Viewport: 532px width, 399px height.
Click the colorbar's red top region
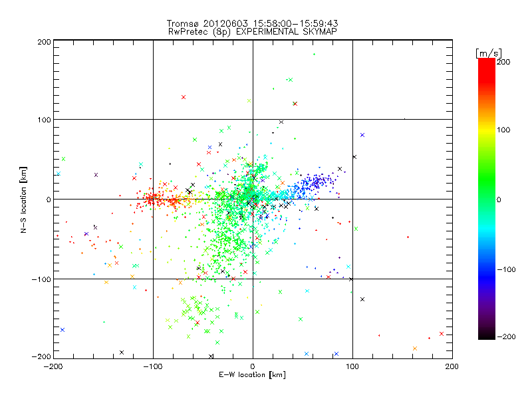[487, 71]
